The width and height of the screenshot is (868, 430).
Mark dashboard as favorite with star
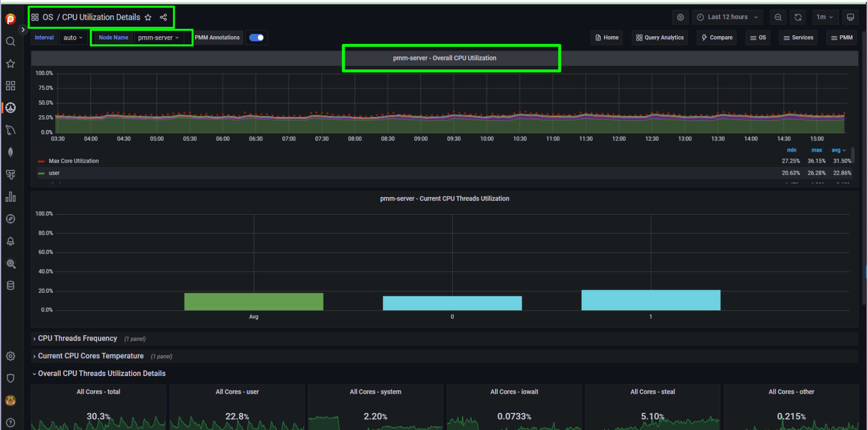coord(148,17)
